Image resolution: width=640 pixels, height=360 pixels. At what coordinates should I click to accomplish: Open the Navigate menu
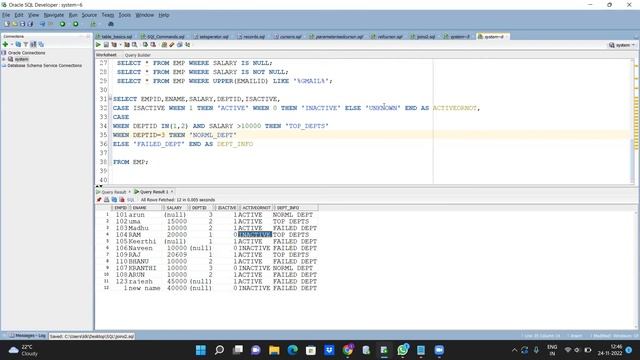(x=54, y=15)
